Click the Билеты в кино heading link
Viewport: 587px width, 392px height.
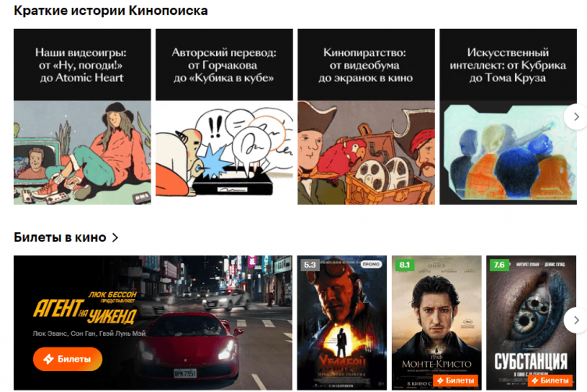pos(60,237)
